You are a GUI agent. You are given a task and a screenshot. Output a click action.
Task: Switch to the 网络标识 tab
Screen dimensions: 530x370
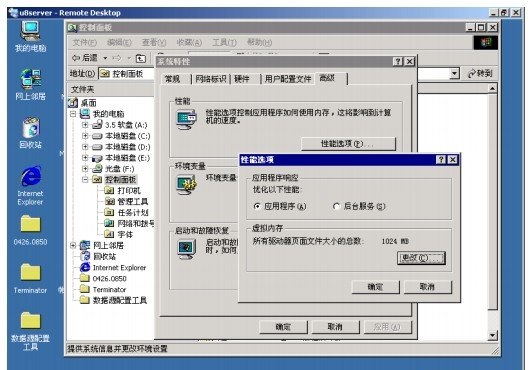(x=211, y=79)
